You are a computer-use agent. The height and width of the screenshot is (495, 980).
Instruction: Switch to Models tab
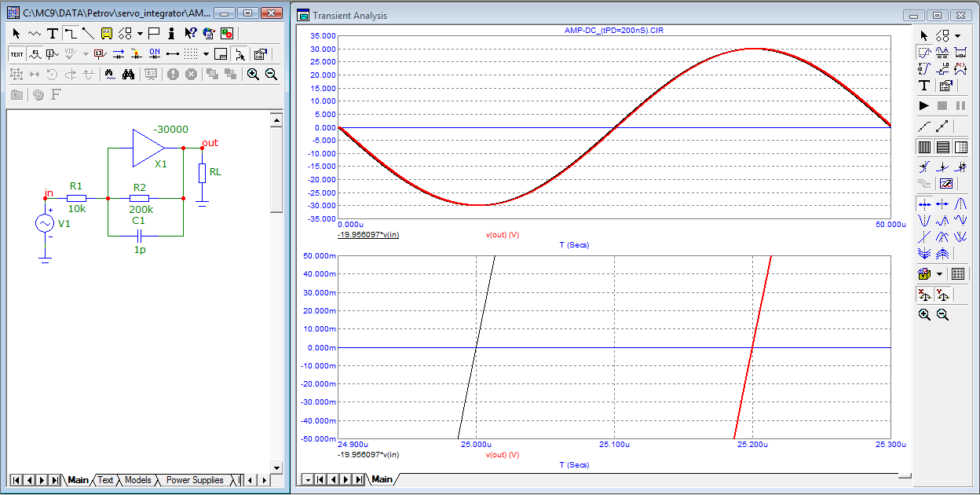coord(138,480)
